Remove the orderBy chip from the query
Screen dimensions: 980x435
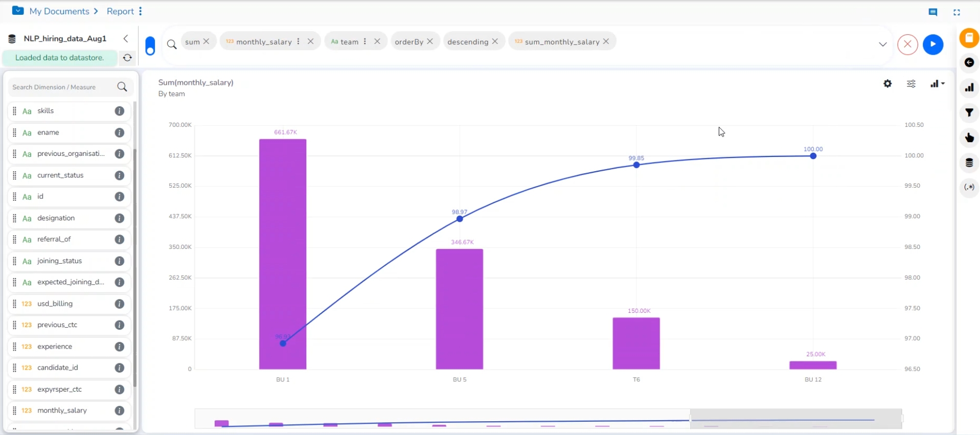tap(430, 41)
